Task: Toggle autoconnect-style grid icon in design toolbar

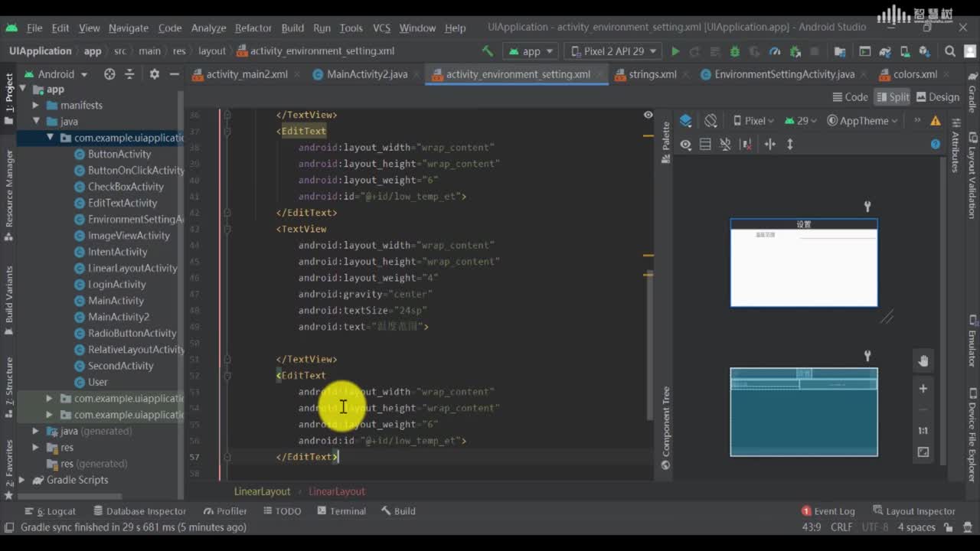Action: pyautogui.click(x=705, y=144)
